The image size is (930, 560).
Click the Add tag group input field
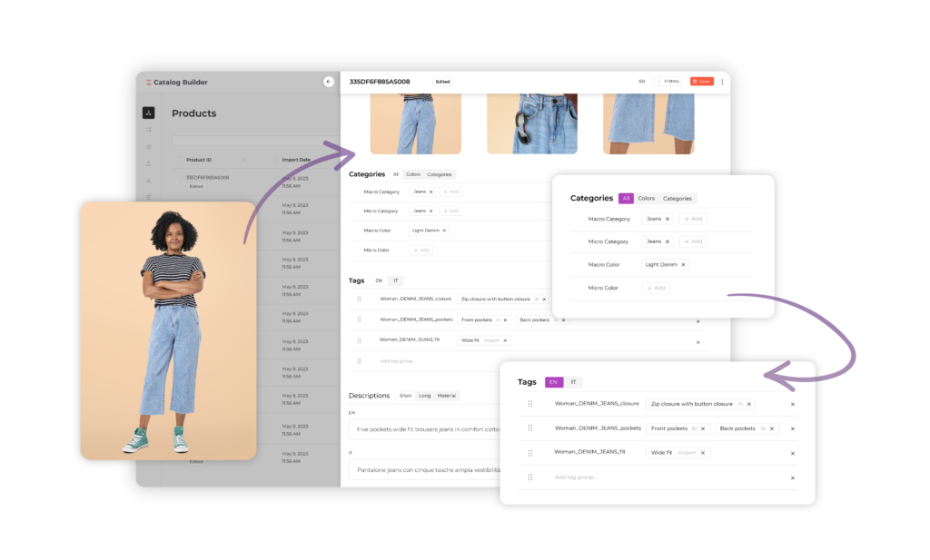point(576,476)
